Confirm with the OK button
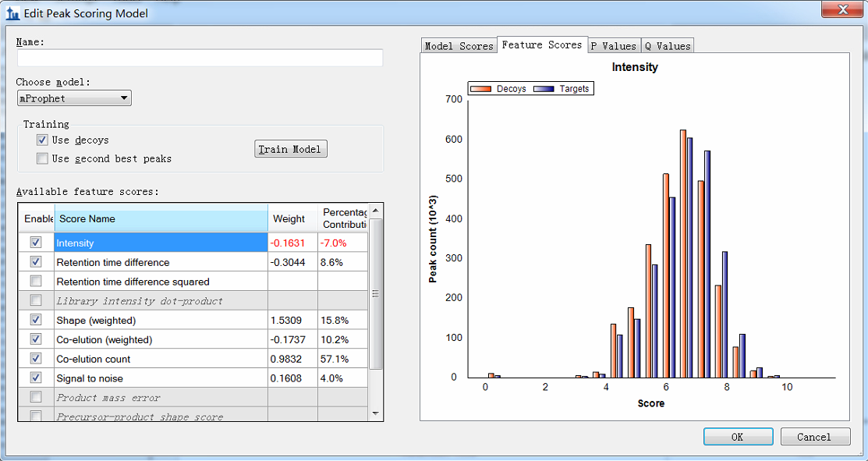 737,437
